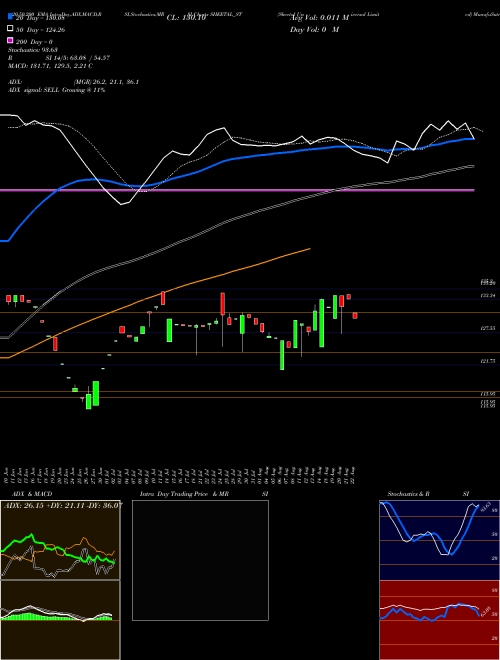Image resolution: width=500 pixels, height=660 pixels.
Task: Click the 'ADX signal: SELL' text
Action: 34,90
